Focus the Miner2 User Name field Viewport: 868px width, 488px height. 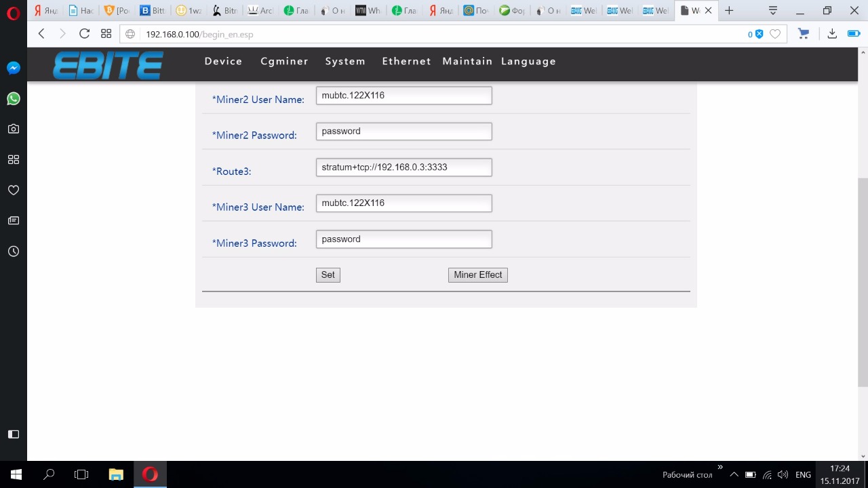(403, 96)
